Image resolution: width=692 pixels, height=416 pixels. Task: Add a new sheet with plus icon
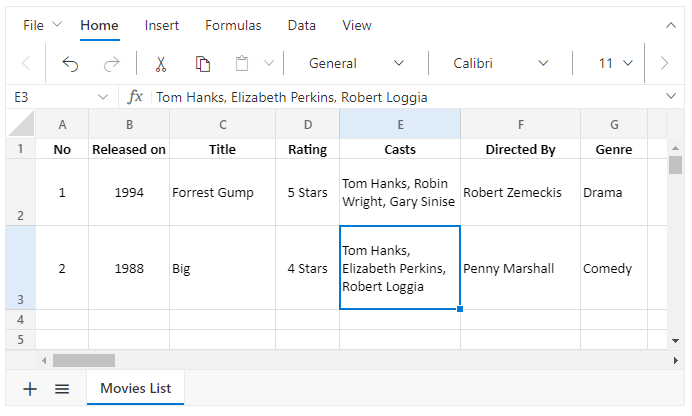point(30,389)
